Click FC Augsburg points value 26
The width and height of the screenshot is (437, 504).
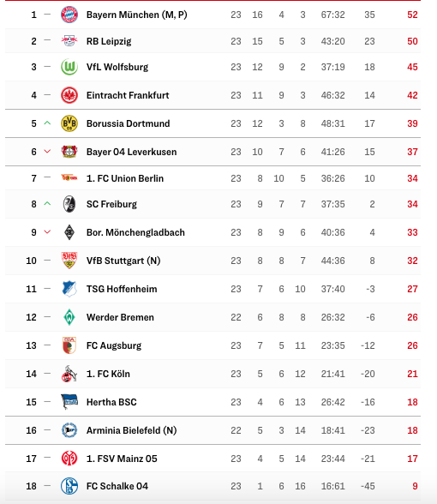(412, 345)
